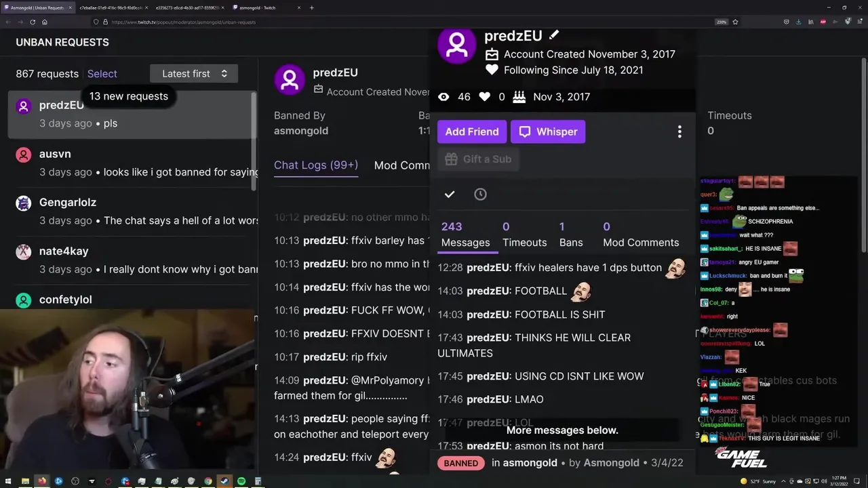Open the Latest first sort dropdown
This screenshot has height=488, width=868.
click(x=194, y=74)
